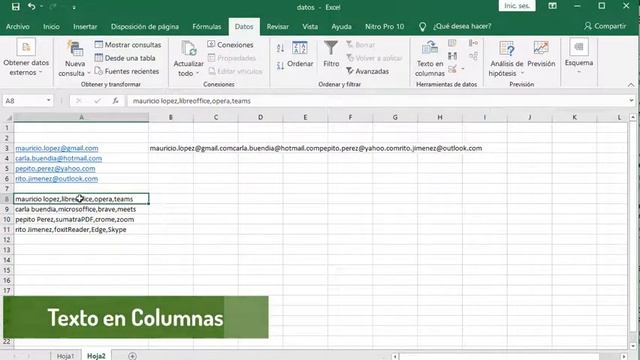Open the Vista tab

(310, 27)
